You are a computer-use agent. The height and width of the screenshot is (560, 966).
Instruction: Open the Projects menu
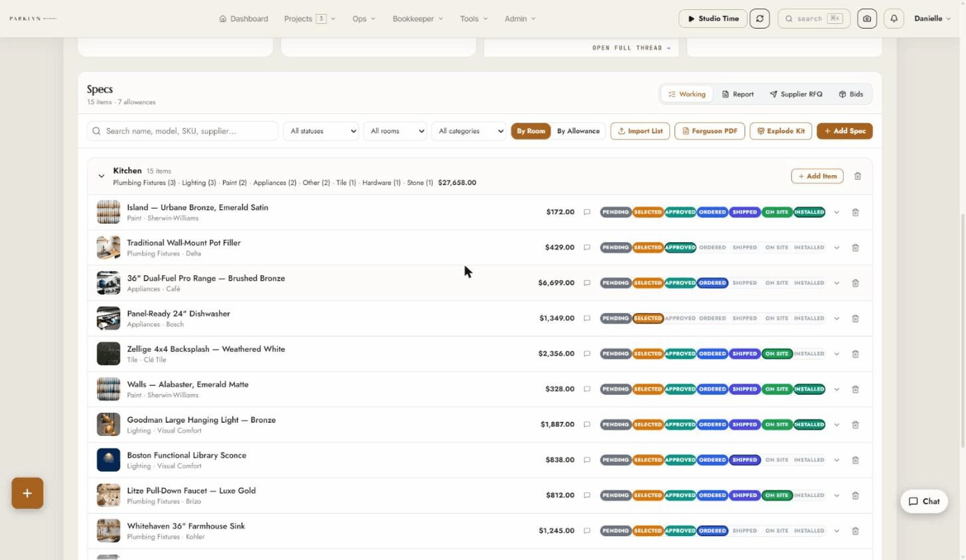(x=309, y=19)
